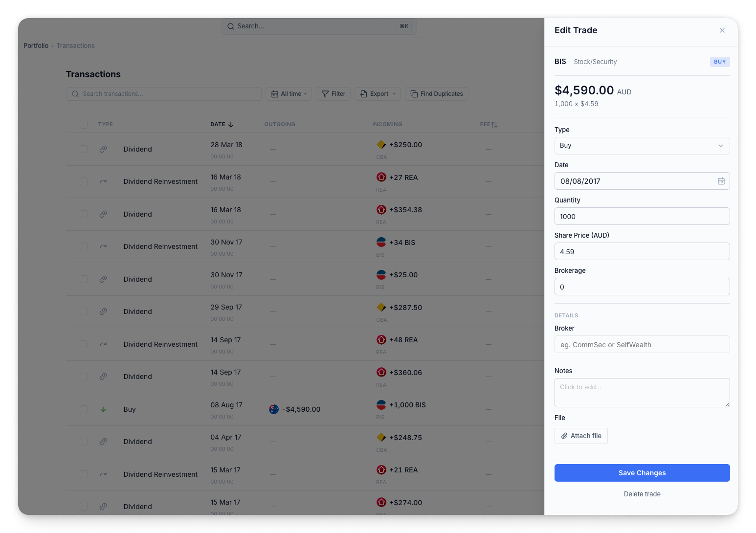Check the 04 Apr 17 Dividend row checkbox

point(84,442)
